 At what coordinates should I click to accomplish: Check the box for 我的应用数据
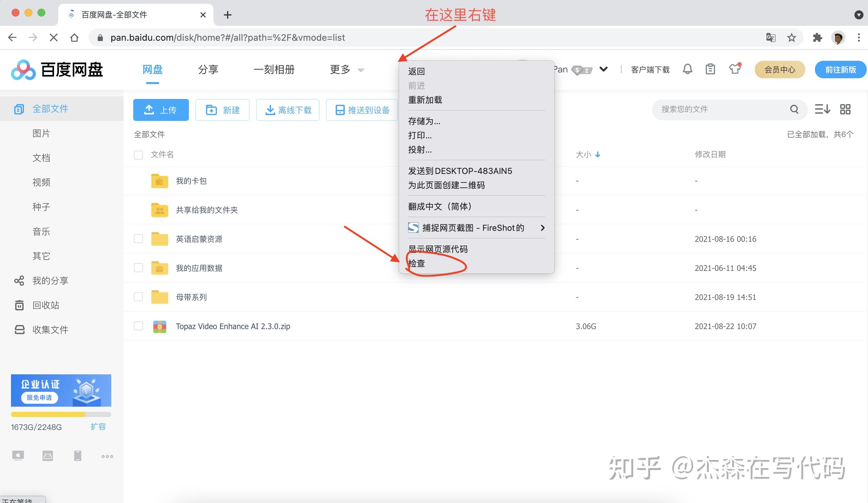pyautogui.click(x=138, y=268)
